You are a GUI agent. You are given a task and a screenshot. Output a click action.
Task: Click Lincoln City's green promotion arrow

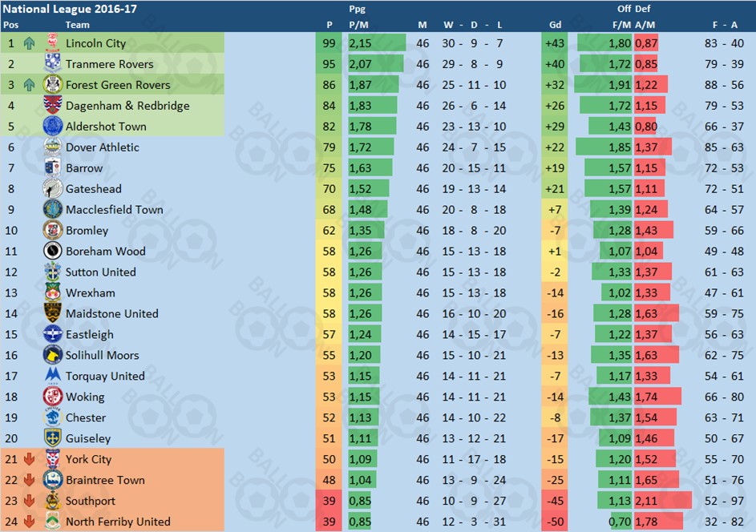(29, 43)
